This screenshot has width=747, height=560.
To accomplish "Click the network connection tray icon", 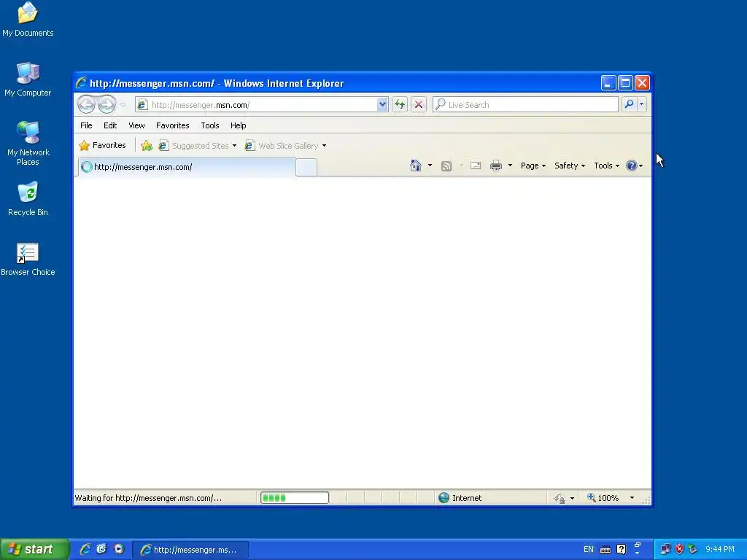I will [665, 549].
